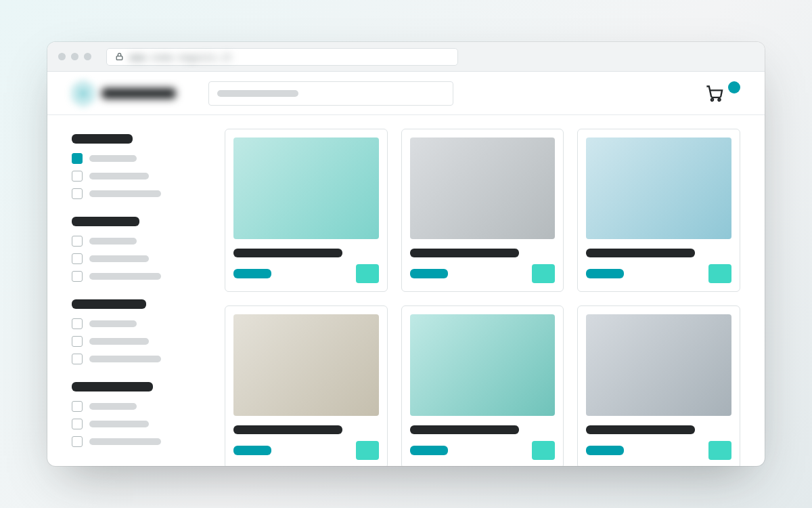Add top-row teal product to cart

point(367,274)
